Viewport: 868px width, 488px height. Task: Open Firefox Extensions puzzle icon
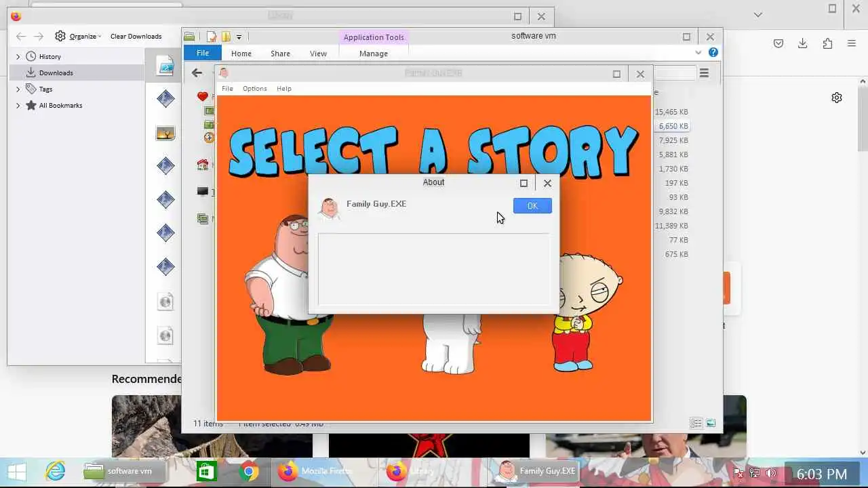(x=827, y=43)
